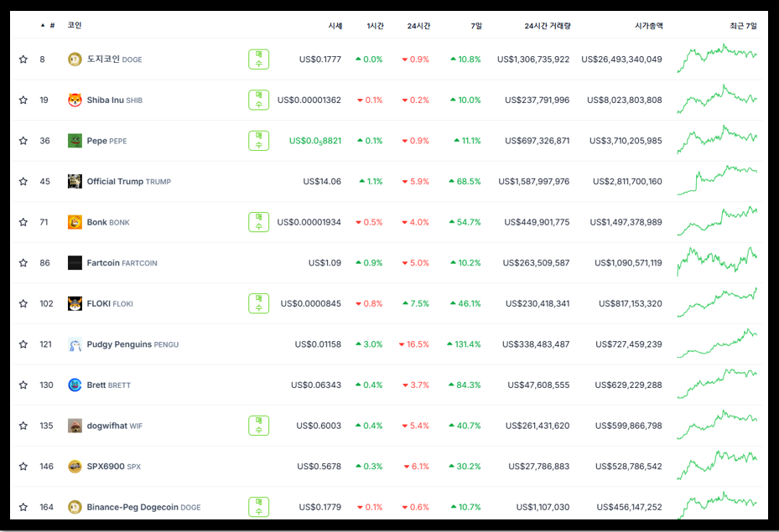Star the Binance-Peg Dogecoin row
Screen dimensions: 779x532
click(23, 507)
